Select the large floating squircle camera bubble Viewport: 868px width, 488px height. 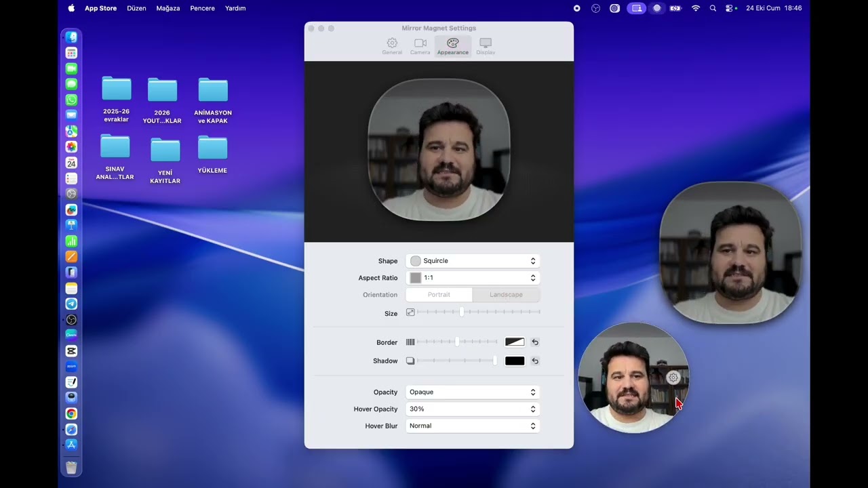(731, 252)
